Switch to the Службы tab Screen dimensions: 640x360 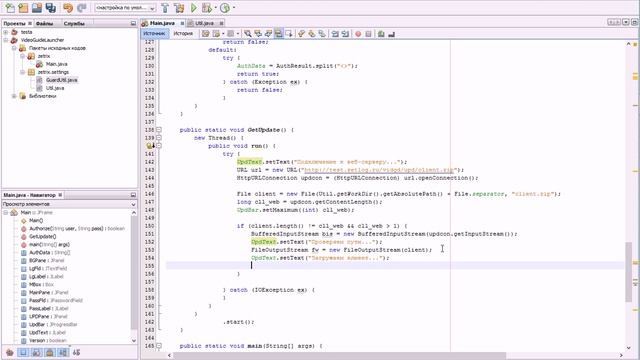click(74, 23)
